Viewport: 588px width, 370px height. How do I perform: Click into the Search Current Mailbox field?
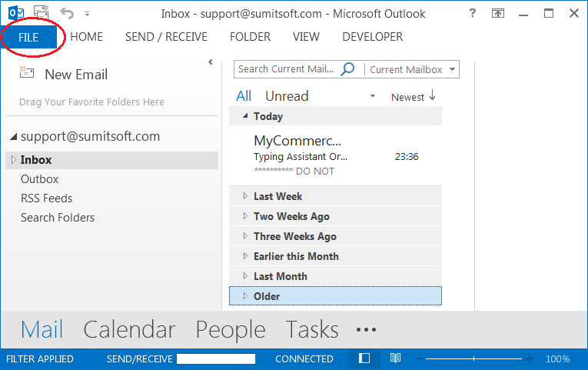(286, 69)
